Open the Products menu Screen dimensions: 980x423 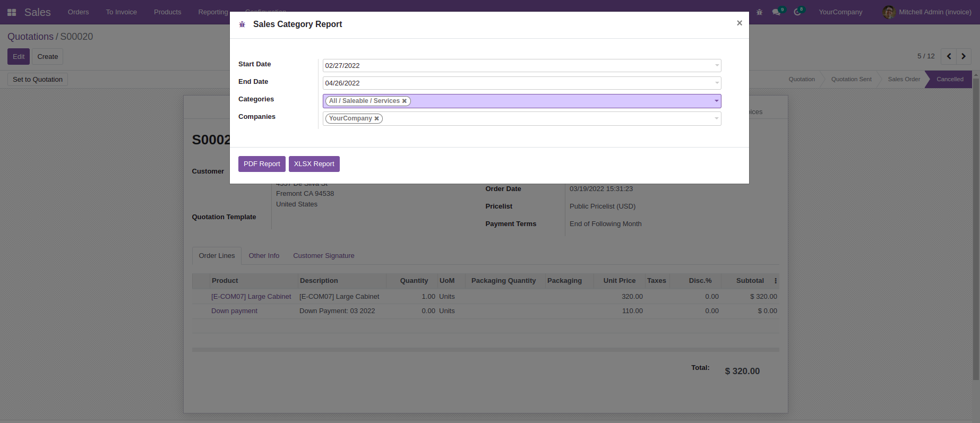pos(167,12)
